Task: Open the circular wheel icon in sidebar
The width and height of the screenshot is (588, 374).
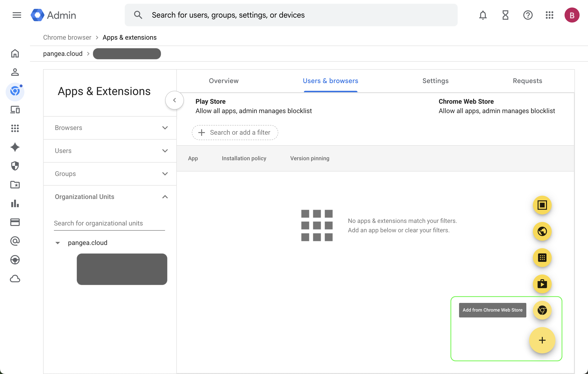Action: [x=15, y=260]
